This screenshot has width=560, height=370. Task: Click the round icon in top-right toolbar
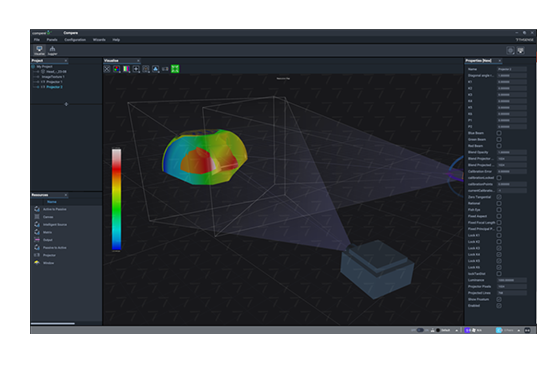pos(510,51)
